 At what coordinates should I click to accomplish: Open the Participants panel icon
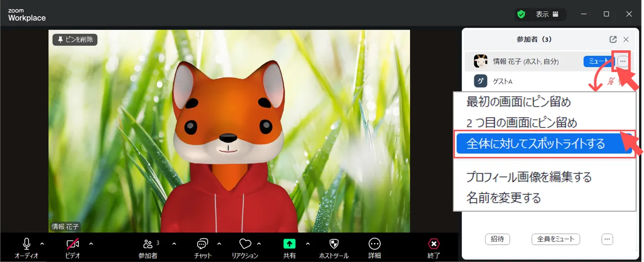pos(148,244)
